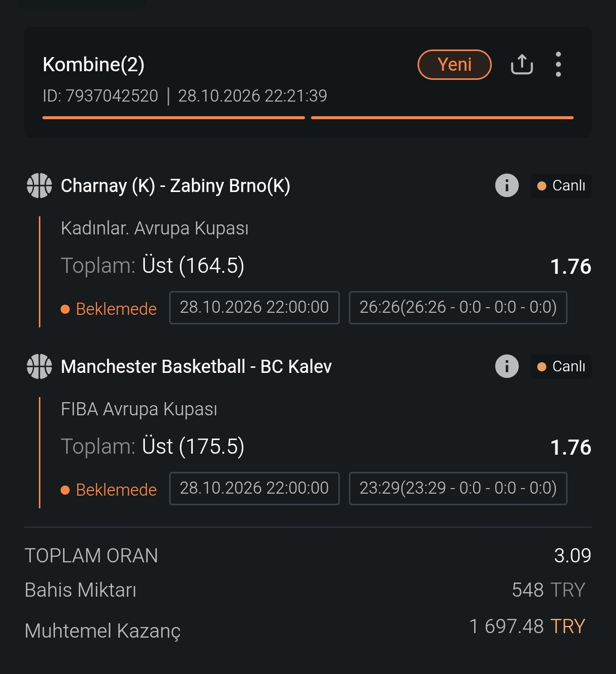Screen dimensions: 616x674
Task: Tap the share icon on Kombine slip
Action: (522, 64)
